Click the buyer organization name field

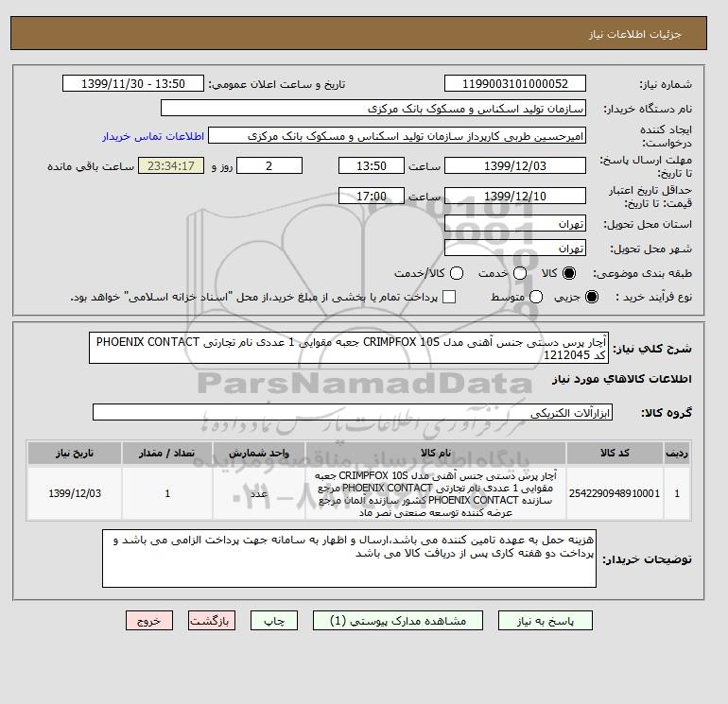click(373, 108)
